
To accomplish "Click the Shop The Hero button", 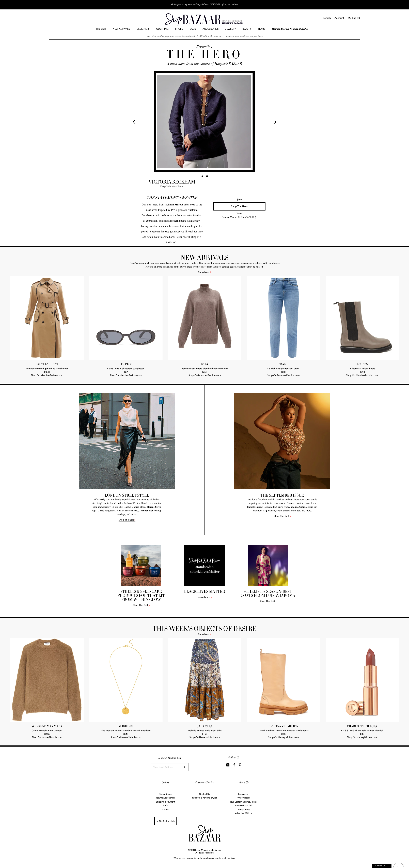I will click(x=239, y=206).
